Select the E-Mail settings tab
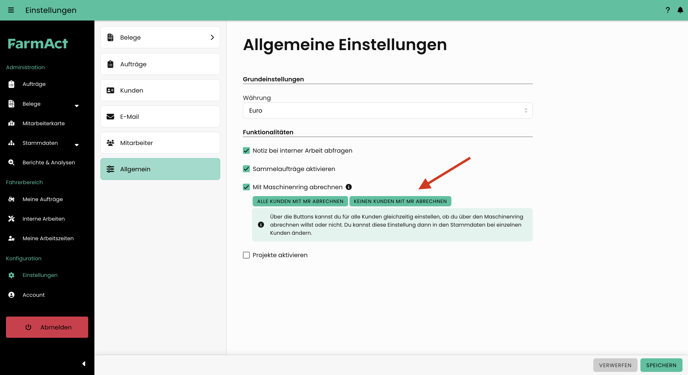 160,117
